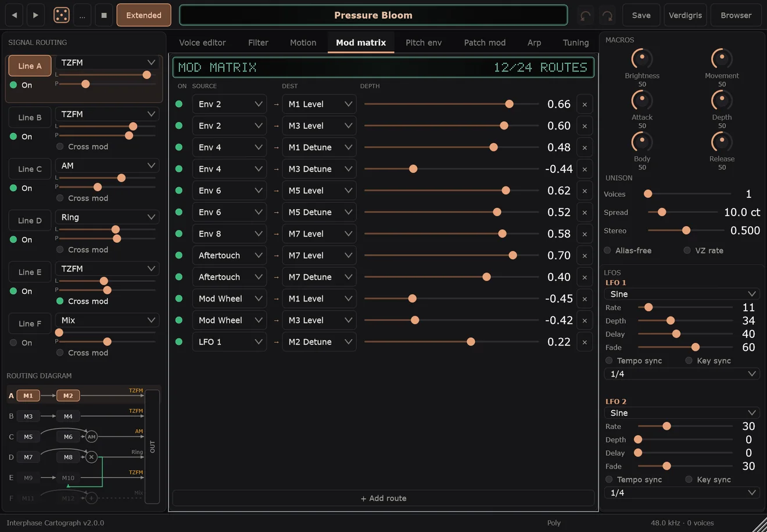The image size is (767, 532).
Task: Open LFO 1 Sine waveform dropdown
Action: [682, 294]
